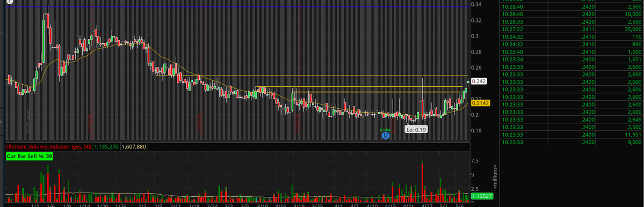This screenshot has width=644, height=207.
Task: Click the 2025 year vertical label
Action: pyautogui.click(x=28, y=121)
